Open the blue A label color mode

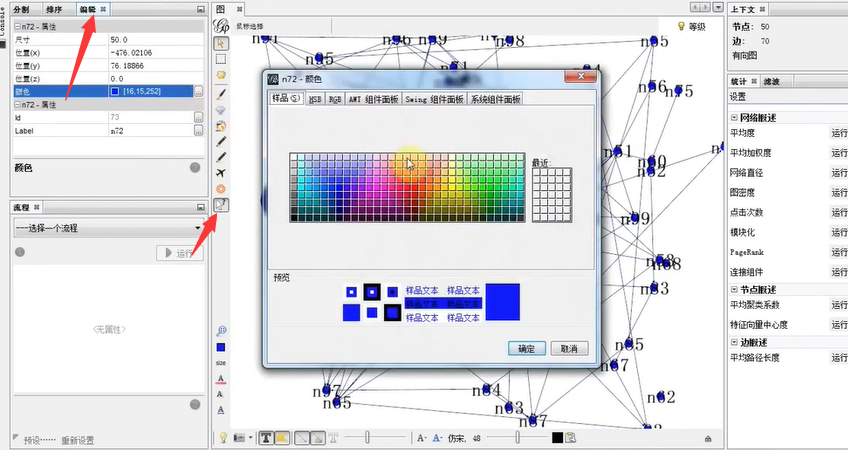tap(438, 438)
